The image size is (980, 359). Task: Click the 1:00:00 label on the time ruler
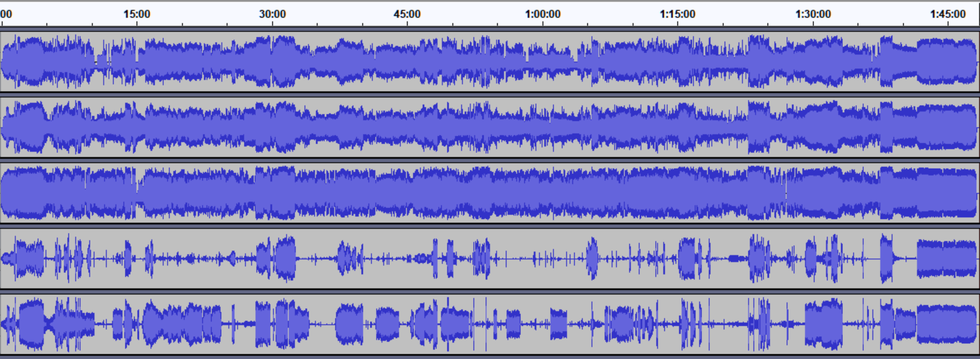[542, 14]
